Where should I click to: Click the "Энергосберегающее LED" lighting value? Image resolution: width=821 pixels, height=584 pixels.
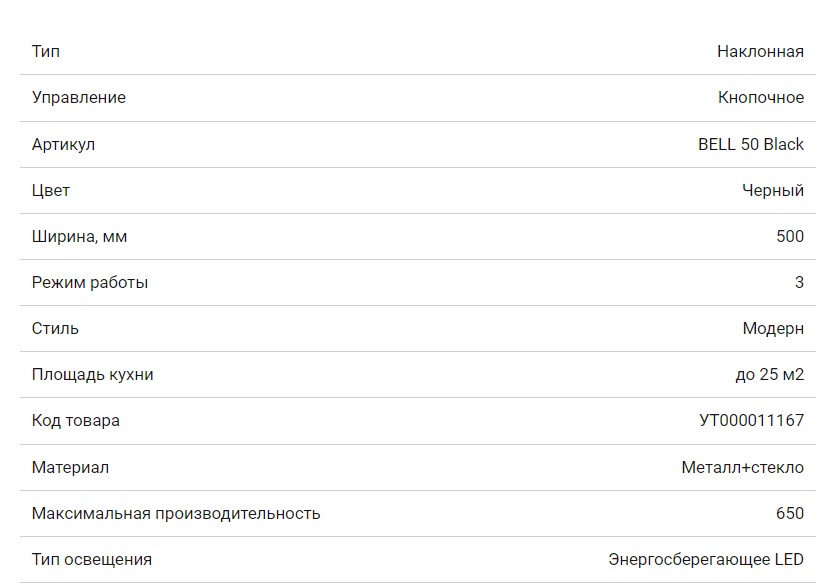tap(706, 560)
